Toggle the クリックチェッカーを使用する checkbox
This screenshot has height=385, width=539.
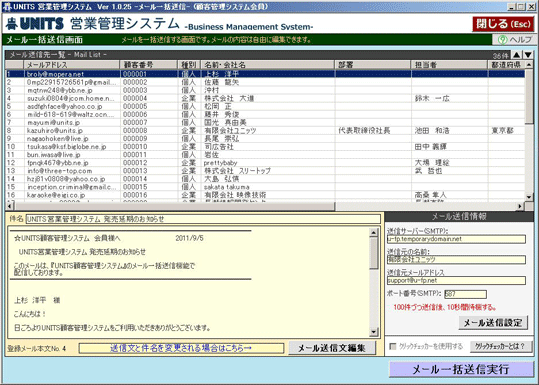[393, 346]
